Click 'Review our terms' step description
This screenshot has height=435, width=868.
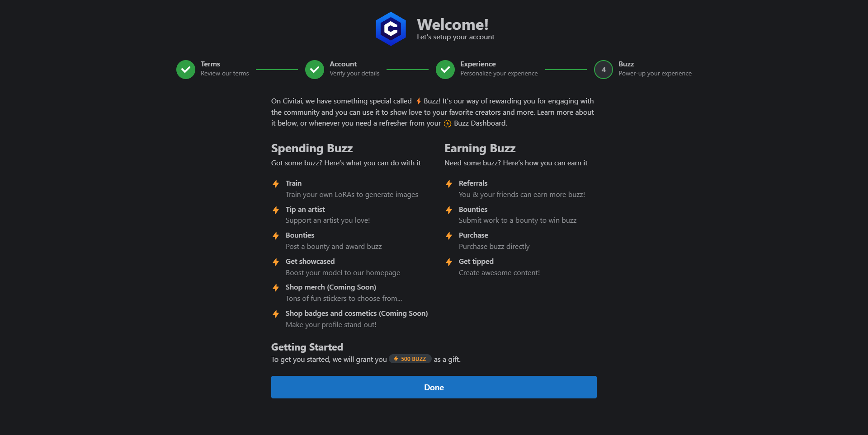click(225, 74)
